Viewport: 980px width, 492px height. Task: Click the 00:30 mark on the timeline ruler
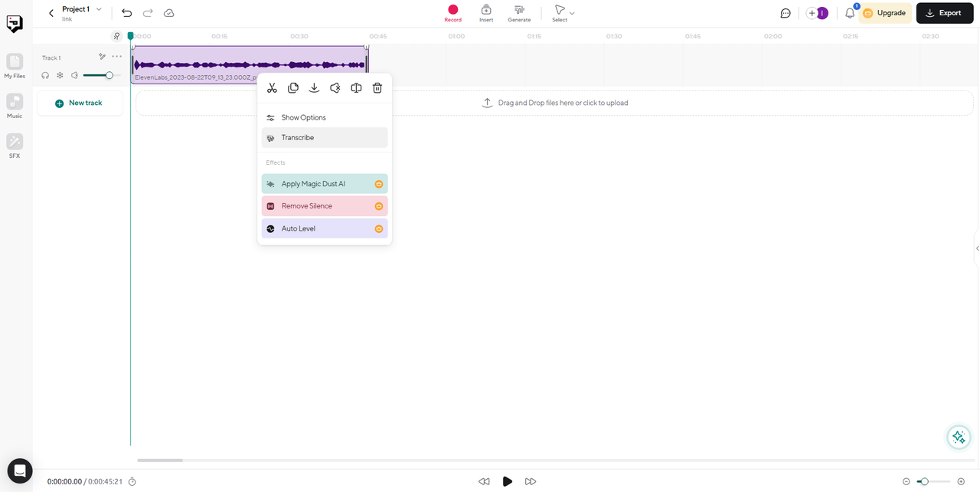pyautogui.click(x=299, y=36)
